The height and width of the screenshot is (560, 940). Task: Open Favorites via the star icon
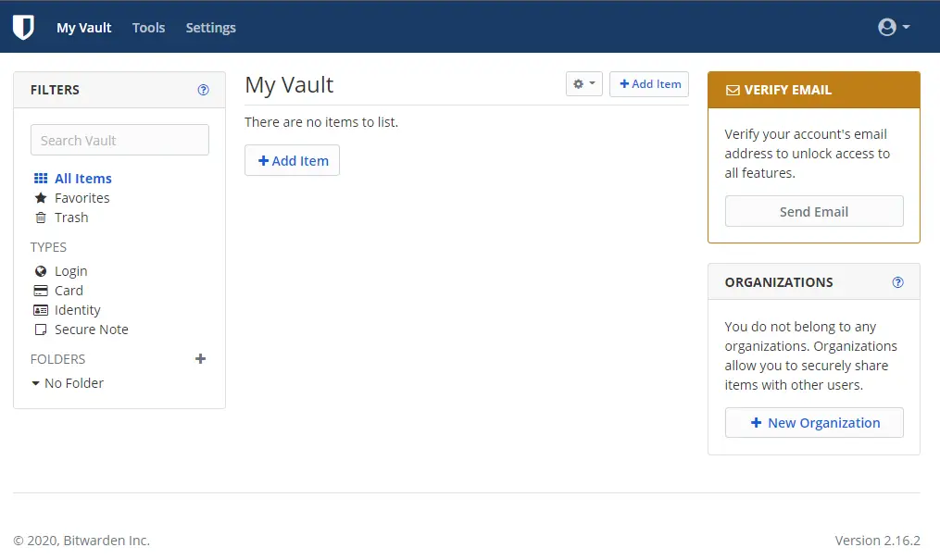(x=41, y=197)
